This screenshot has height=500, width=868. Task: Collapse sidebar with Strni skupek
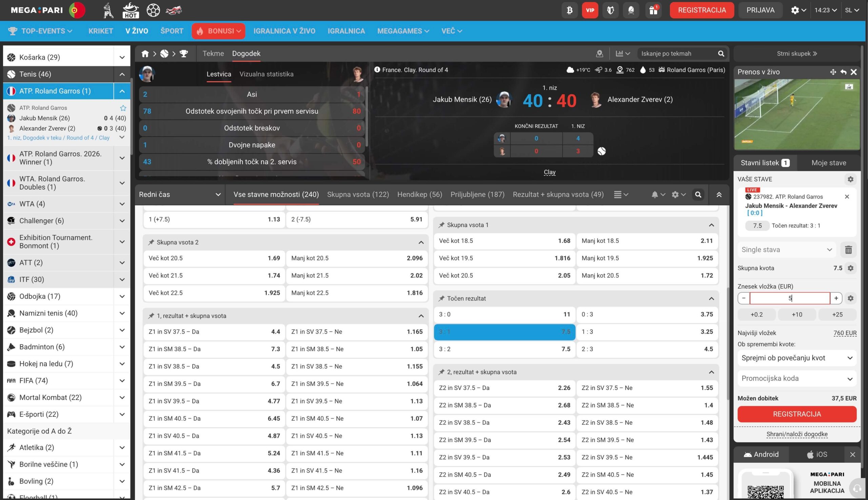click(x=797, y=54)
